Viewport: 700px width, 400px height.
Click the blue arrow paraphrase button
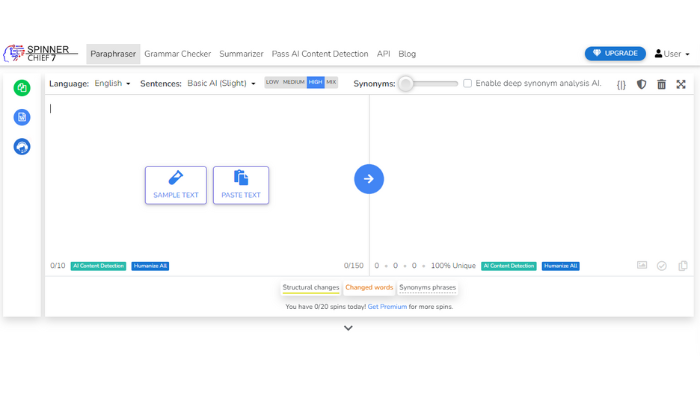[369, 179]
